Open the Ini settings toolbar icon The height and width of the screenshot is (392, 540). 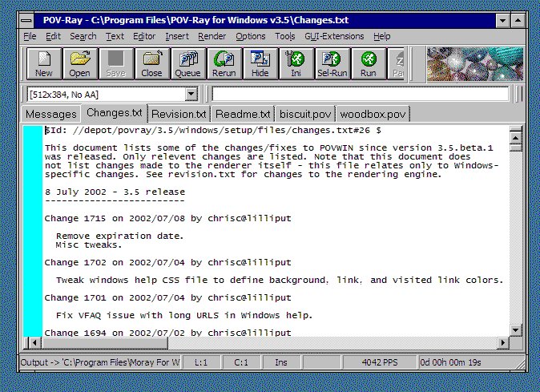click(x=296, y=63)
